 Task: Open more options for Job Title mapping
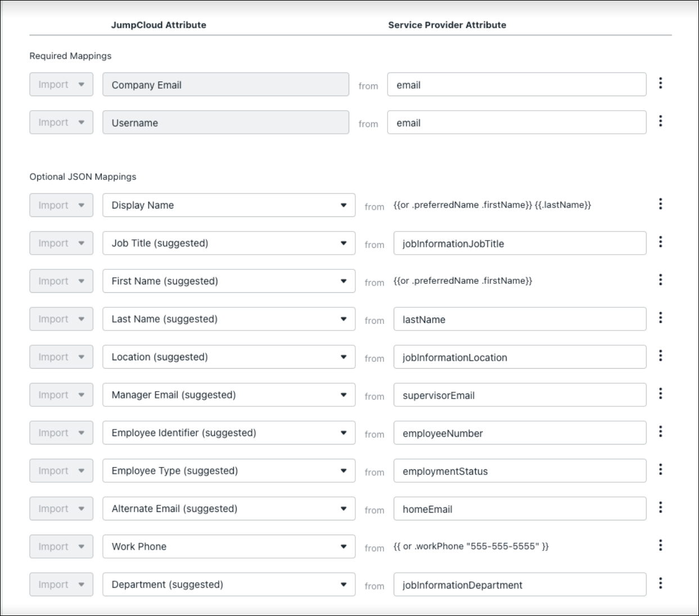(660, 242)
